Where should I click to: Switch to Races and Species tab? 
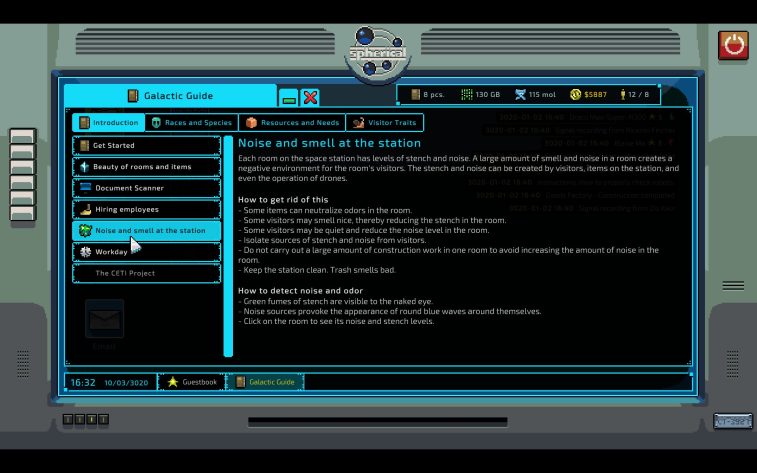[x=192, y=123]
